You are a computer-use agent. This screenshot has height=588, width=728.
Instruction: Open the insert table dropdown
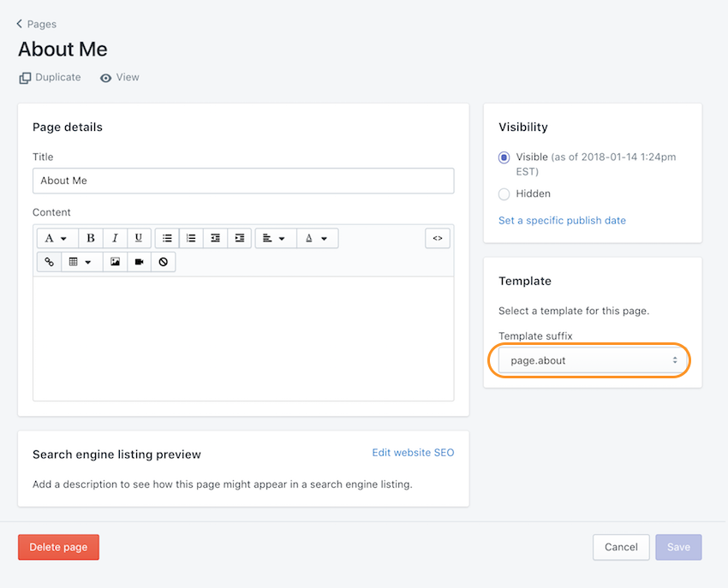[x=81, y=262]
